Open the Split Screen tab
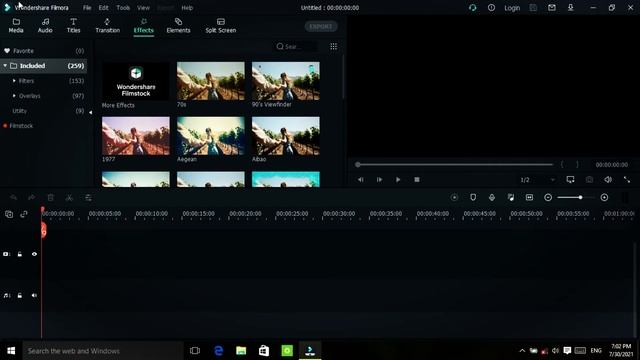This screenshot has height=360, width=640. (x=220, y=25)
